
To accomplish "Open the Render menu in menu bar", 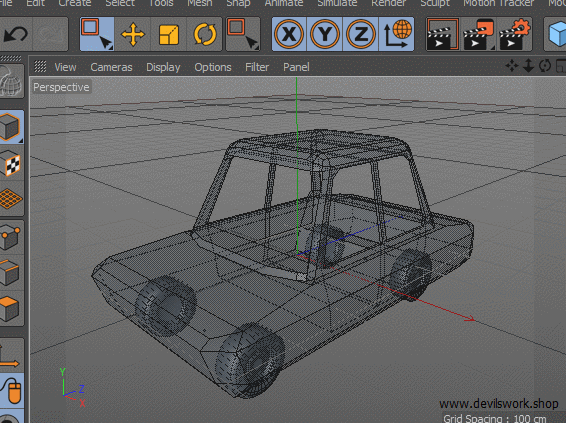I will [388, 3].
